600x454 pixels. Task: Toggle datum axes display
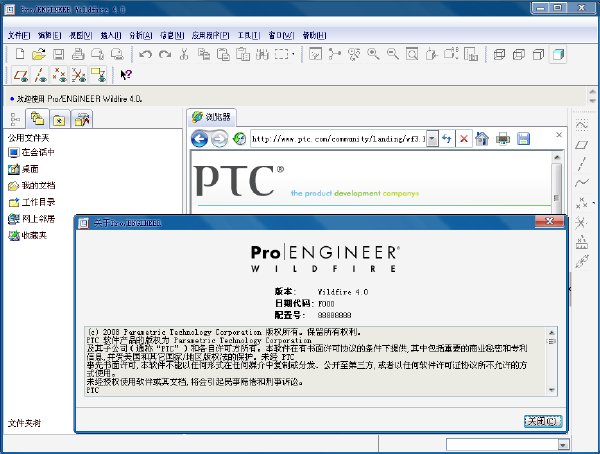[x=40, y=75]
